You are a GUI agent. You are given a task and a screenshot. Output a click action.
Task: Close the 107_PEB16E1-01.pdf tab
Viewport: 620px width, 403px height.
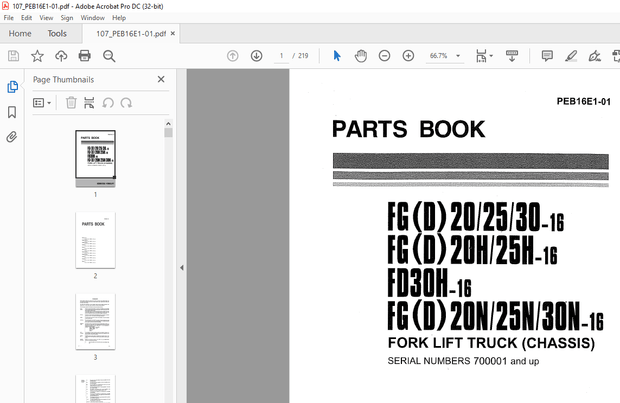(x=173, y=34)
